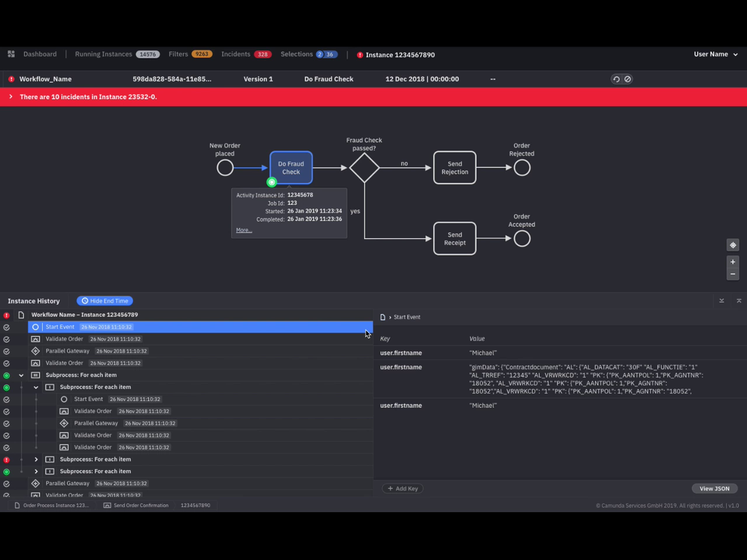Collapse the top-level Subprocess: For each item

pos(22,376)
